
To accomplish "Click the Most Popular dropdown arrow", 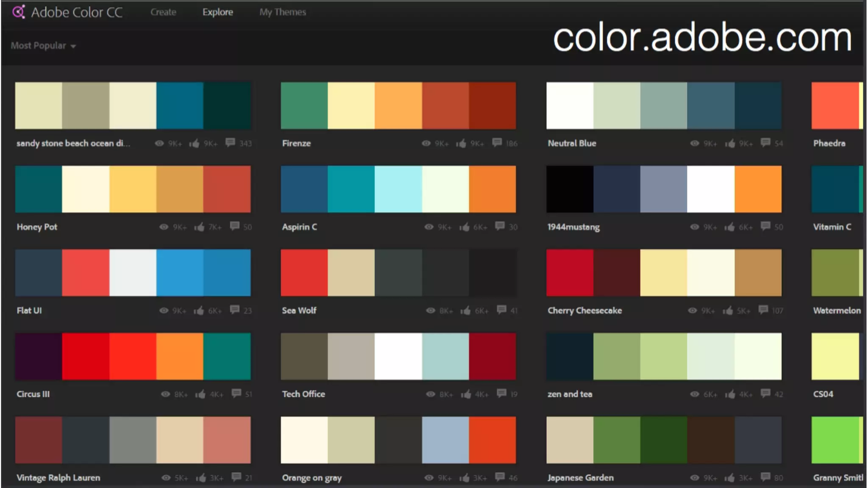I will coord(73,46).
